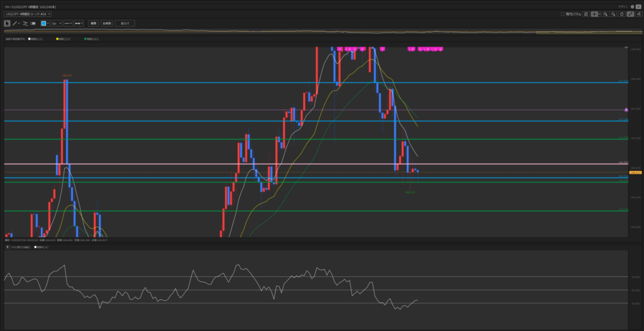
Task: Click the chart type icon beside 取引パネル
Action: point(586,14)
